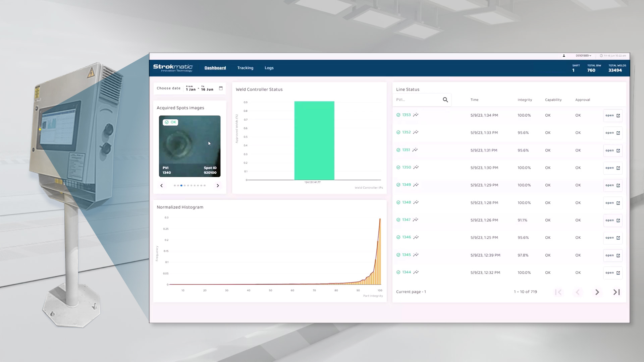Image resolution: width=644 pixels, height=362 pixels.
Task: Click PVI 1349 link in Line Status
Action: (x=406, y=185)
